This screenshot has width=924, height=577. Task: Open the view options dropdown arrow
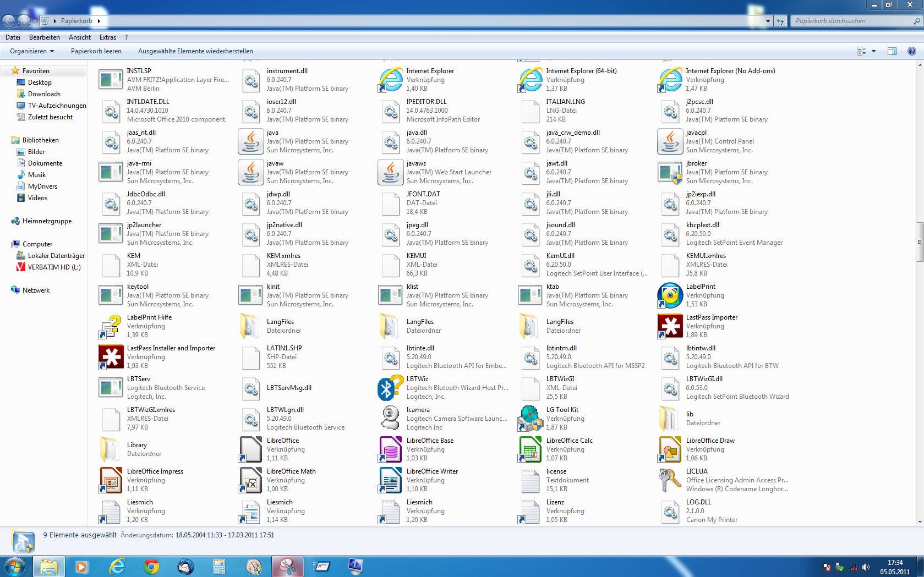point(873,51)
